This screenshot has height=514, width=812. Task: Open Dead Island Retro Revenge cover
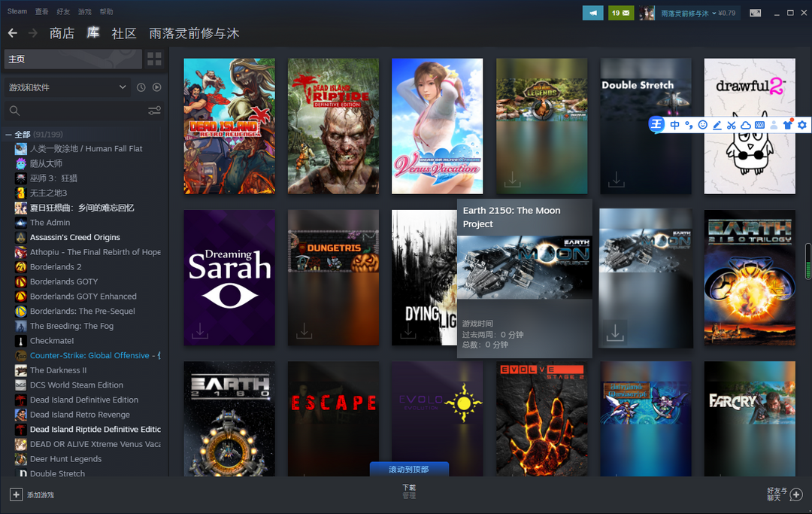tap(229, 126)
